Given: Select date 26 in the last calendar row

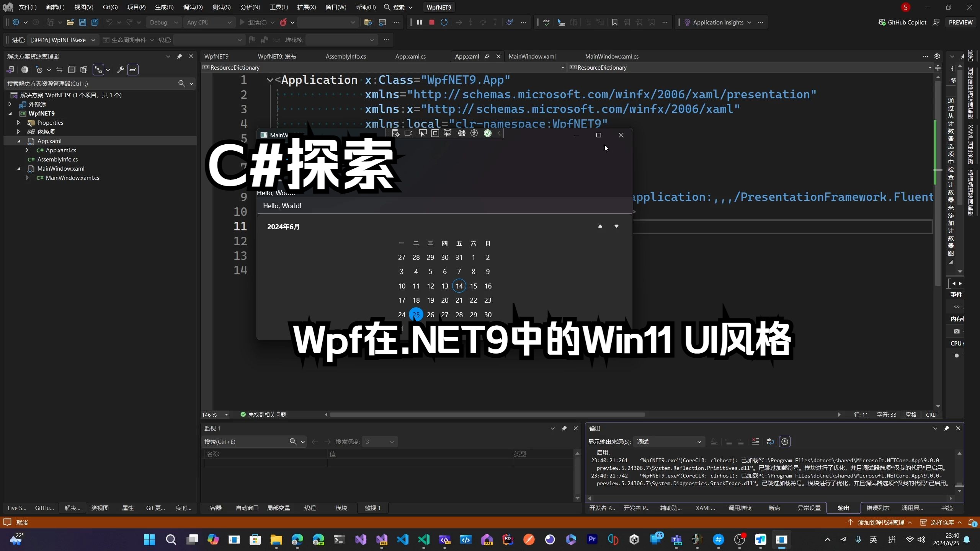Looking at the screenshot, I should click(430, 315).
